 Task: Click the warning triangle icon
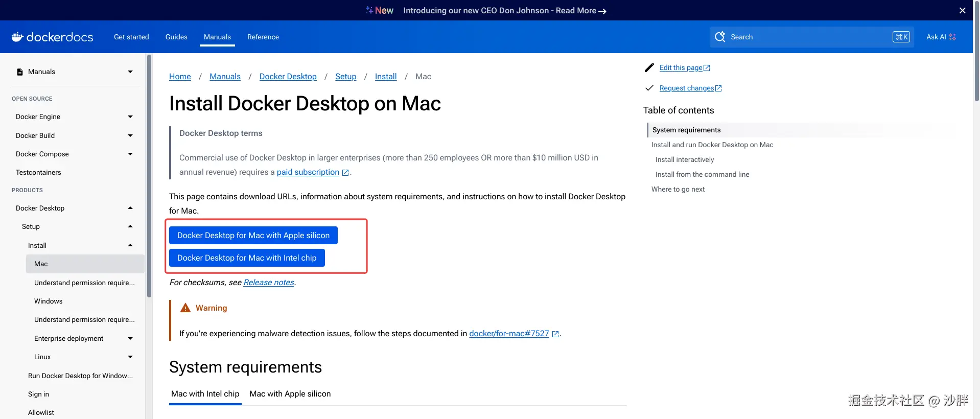185,308
